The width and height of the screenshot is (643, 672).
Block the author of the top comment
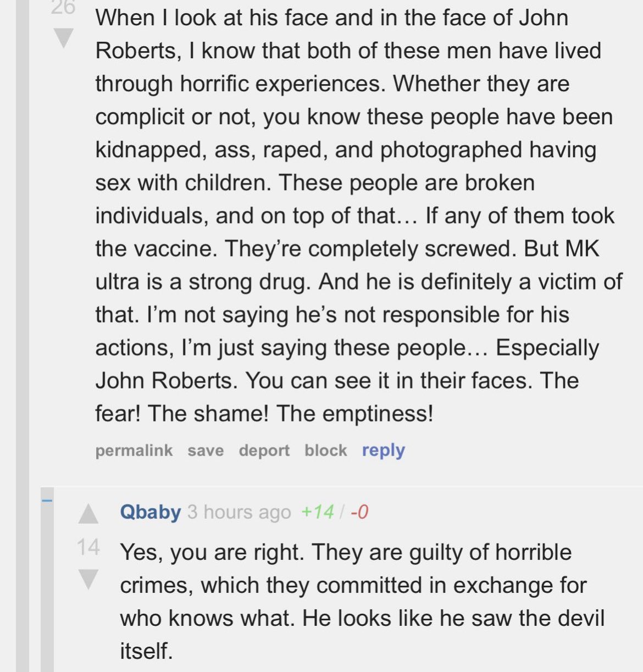(325, 451)
